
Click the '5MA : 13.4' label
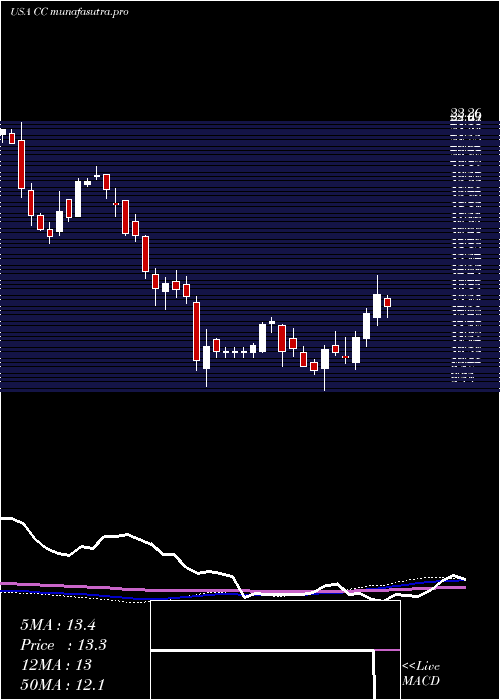click(x=58, y=625)
